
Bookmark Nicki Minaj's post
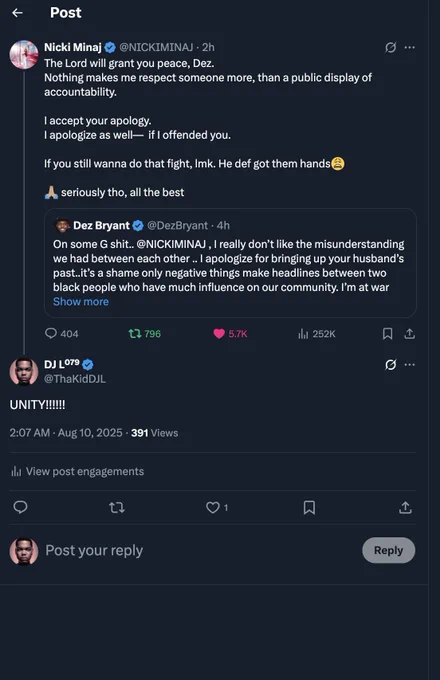[x=388, y=333]
